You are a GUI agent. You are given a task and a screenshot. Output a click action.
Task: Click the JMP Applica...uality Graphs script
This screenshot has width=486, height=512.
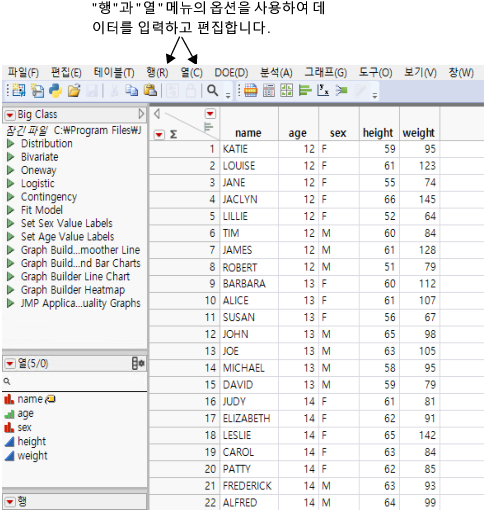pos(80,303)
